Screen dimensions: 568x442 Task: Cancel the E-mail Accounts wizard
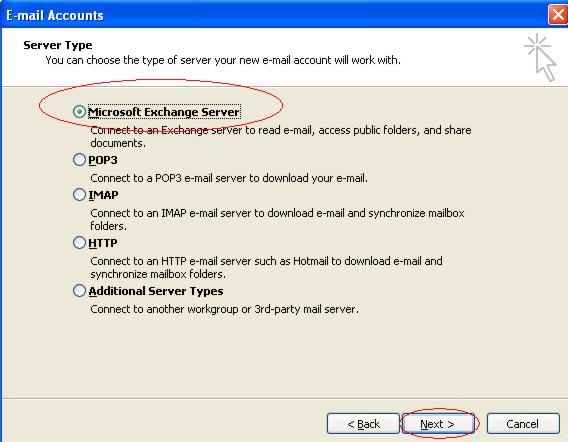[x=523, y=424]
